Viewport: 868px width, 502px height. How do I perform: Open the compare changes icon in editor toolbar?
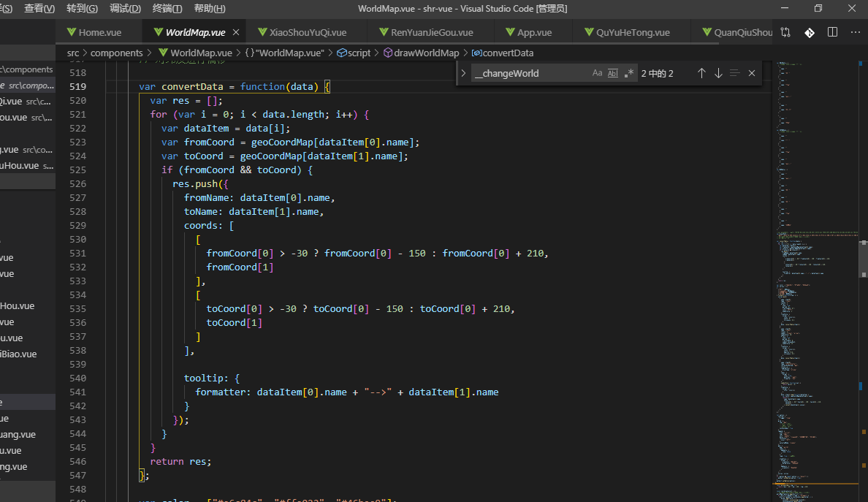[785, 32]
